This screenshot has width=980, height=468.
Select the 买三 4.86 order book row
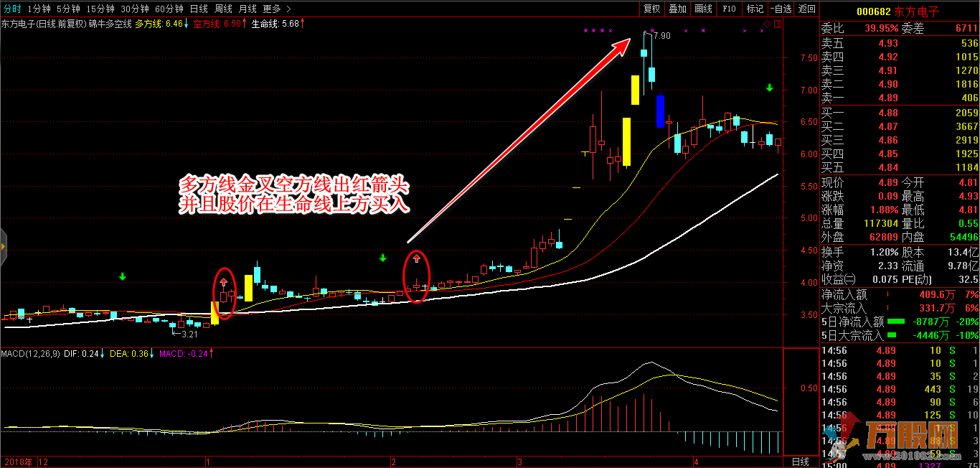900,140
